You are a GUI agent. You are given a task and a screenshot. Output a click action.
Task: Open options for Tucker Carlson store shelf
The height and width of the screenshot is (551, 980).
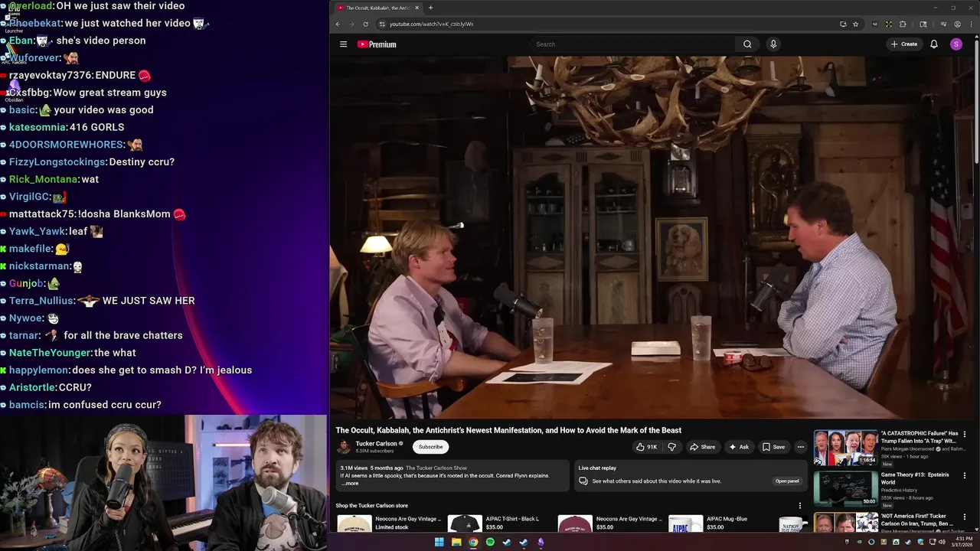[x=800, y=506]
